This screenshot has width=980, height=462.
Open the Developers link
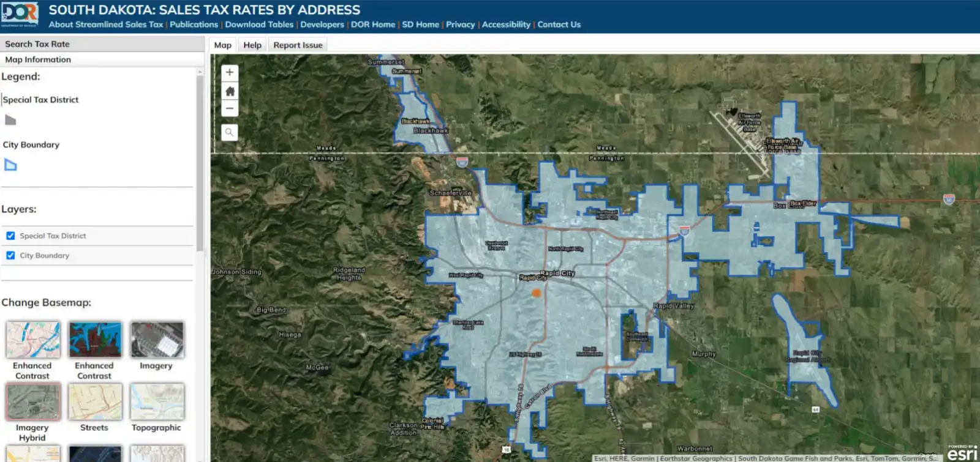pyautogui.click(x=322, y=24)
